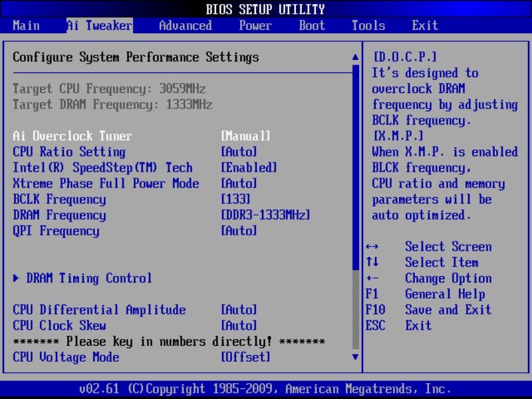Viewport: 532px width, 399px height.
Task: Change Xtreme Phase Full Power Mode [Auto] value
Action: tap(239, 184)
